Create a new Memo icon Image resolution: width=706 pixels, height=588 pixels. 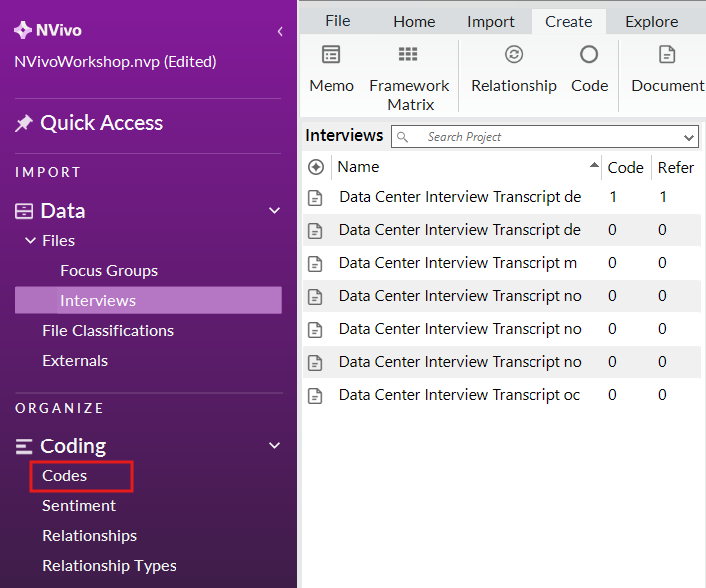[x=331, y=55]
